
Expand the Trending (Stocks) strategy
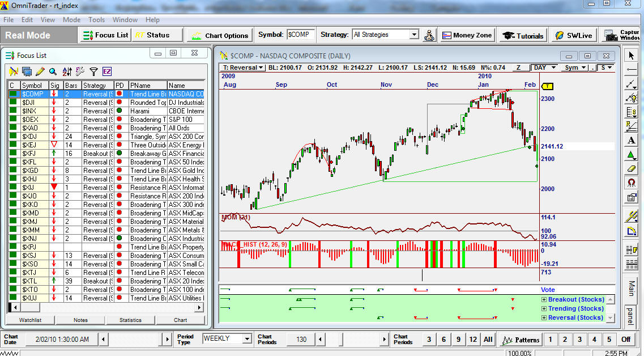(x=544, y=309)
